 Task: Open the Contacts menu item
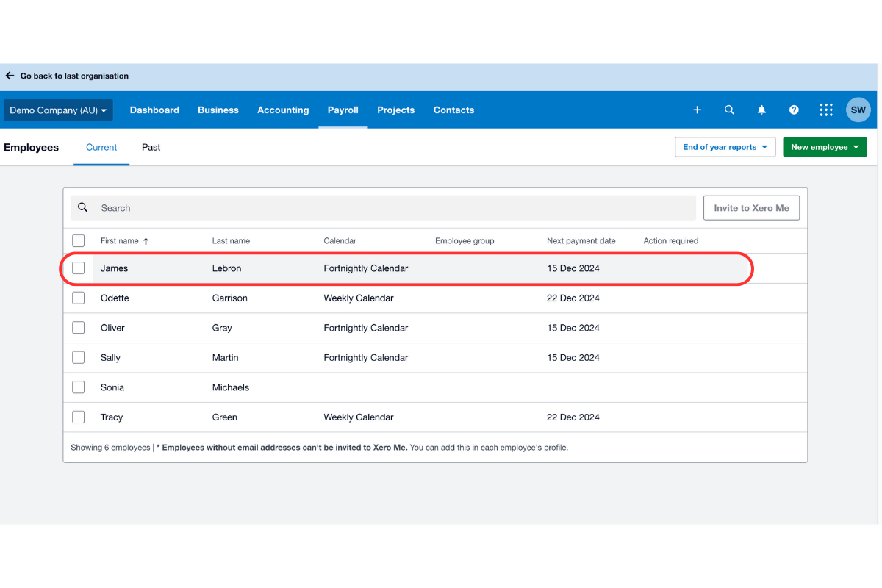point(453,110)
